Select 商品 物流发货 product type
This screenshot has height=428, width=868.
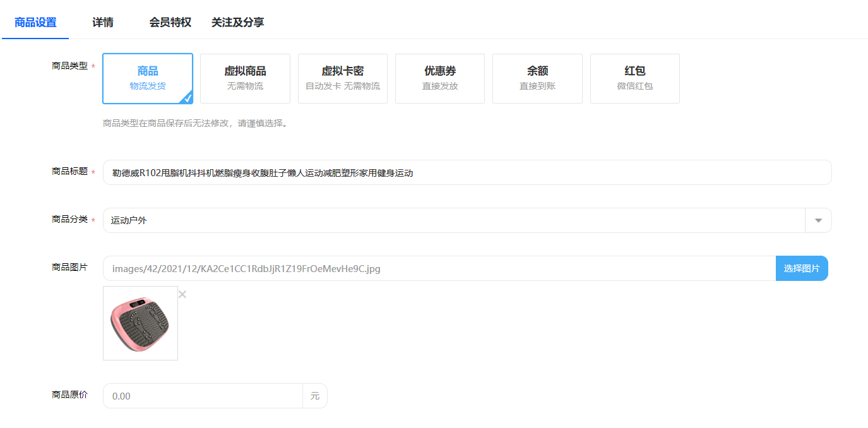pyautogui.click(x=148, y=78)
